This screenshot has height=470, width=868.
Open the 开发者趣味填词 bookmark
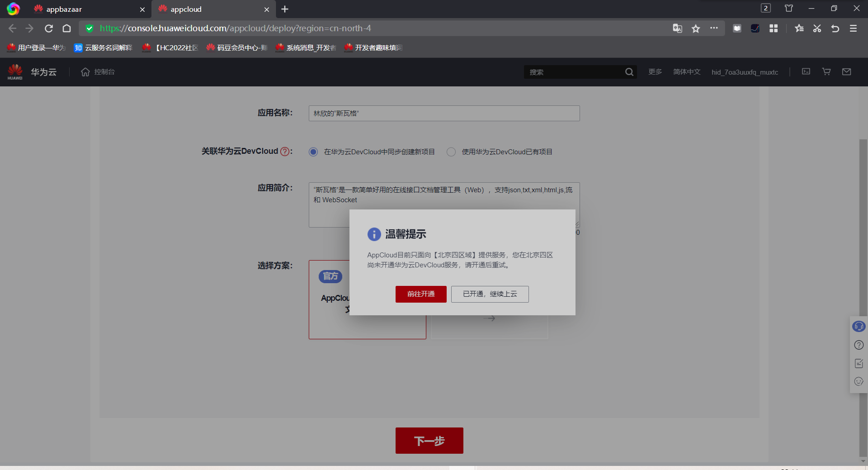click(x=373, y=48)
